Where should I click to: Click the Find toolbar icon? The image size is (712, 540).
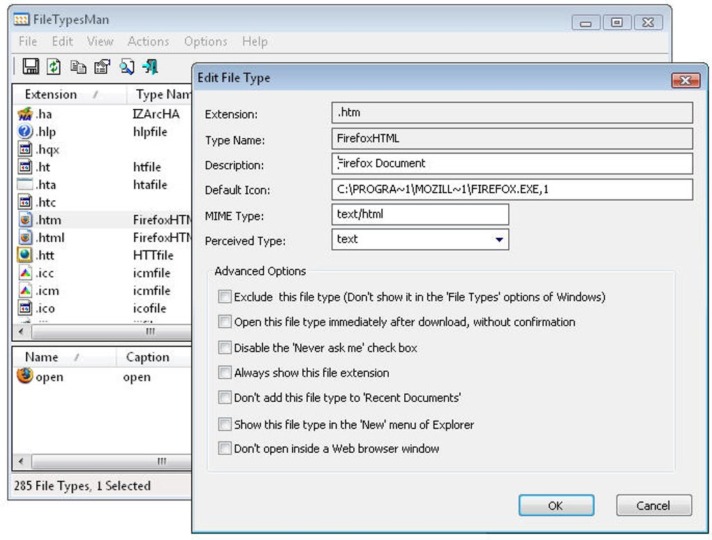(127, 67)
